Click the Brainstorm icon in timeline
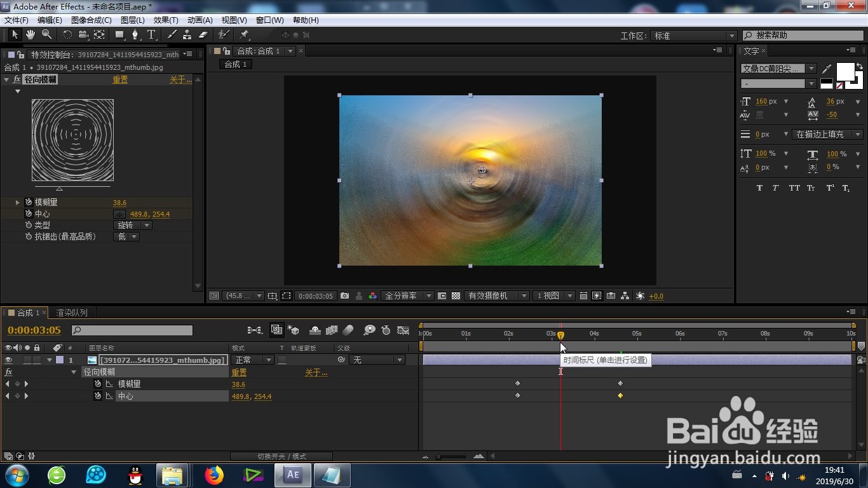This screenshot has height=488, width=868. pos(369,330)
